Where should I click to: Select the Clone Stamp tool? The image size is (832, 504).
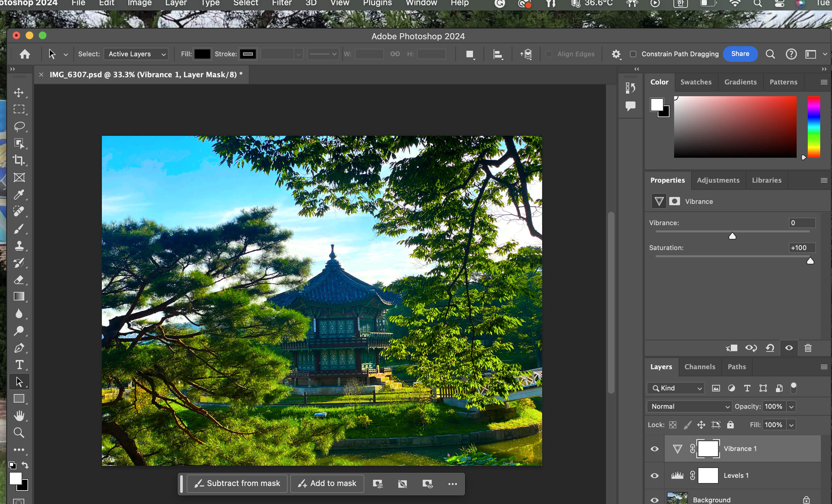coord(19,245)
